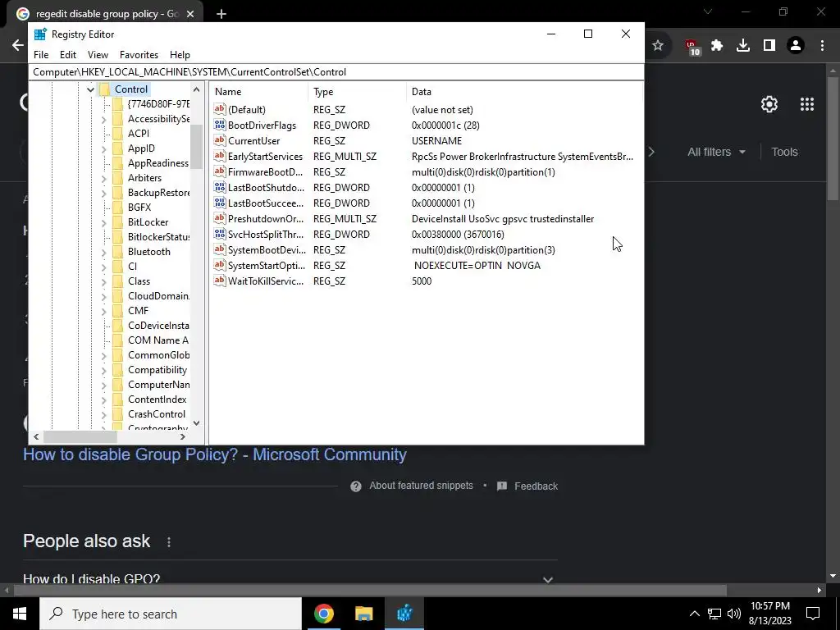Open the Help menu
Viewport: 840px width, 630px height.
[x=180, y=55]
